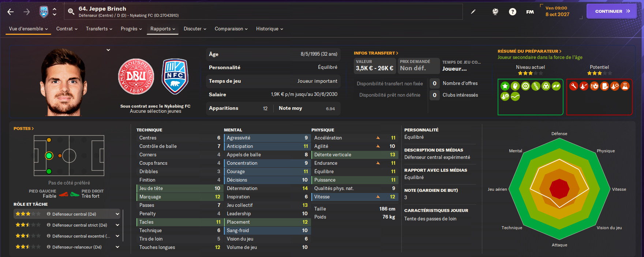Click the red wrench weakness icon
This screenshot has height=257, width=644.
pos(574,86)
